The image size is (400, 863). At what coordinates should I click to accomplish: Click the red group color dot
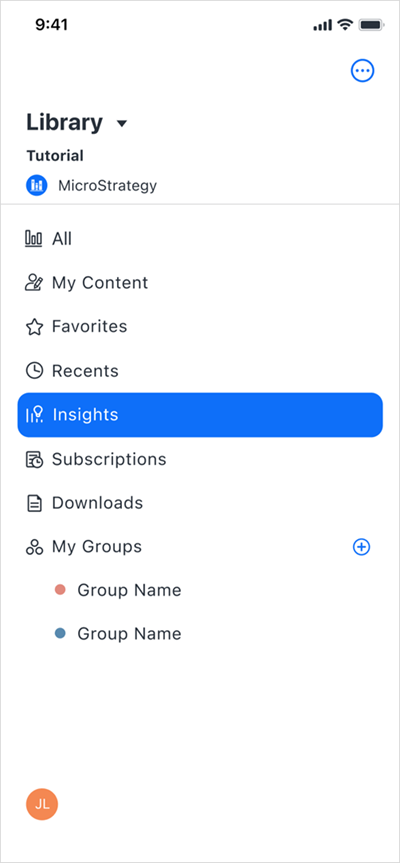(61, 590)
